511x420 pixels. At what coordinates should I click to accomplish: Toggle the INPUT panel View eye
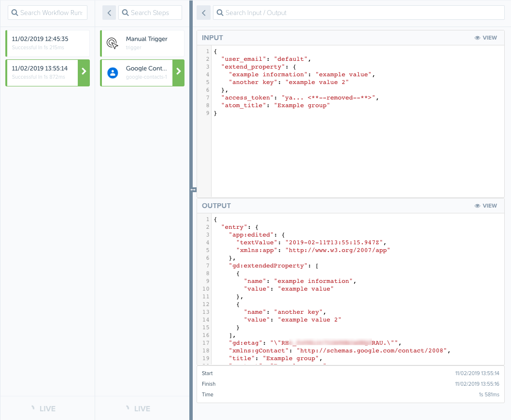(x=477, y=38)
